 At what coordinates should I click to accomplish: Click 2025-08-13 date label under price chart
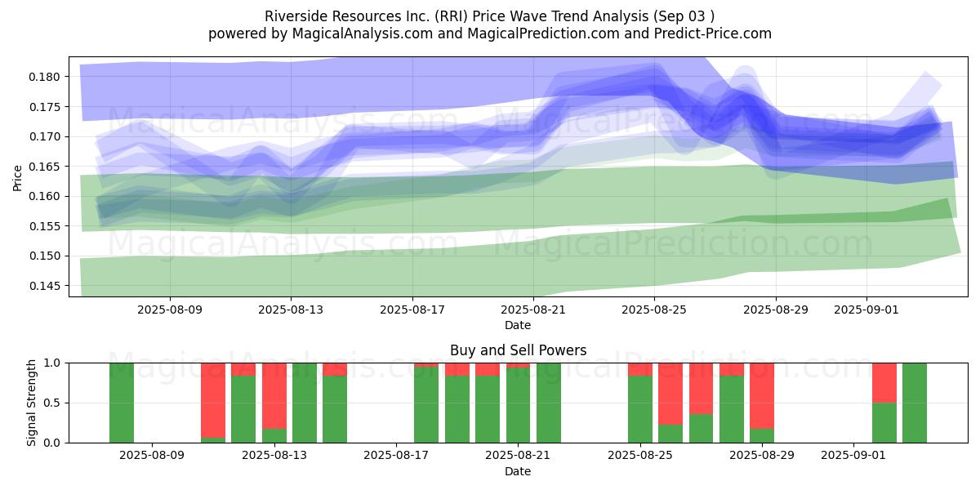click(x=292, y=310)
